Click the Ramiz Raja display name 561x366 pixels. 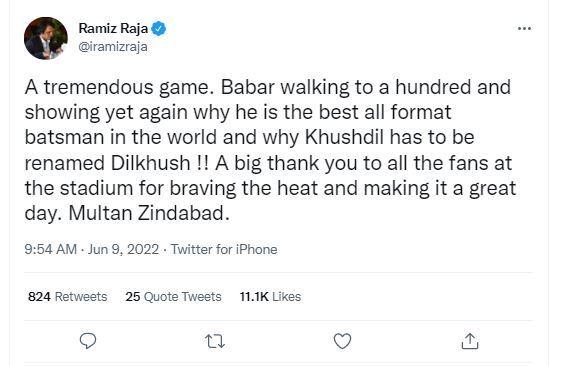tap(113, 28)
